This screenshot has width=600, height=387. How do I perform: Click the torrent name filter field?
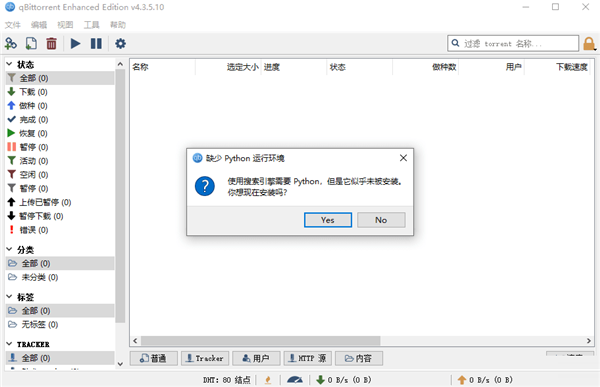point(513,43)
